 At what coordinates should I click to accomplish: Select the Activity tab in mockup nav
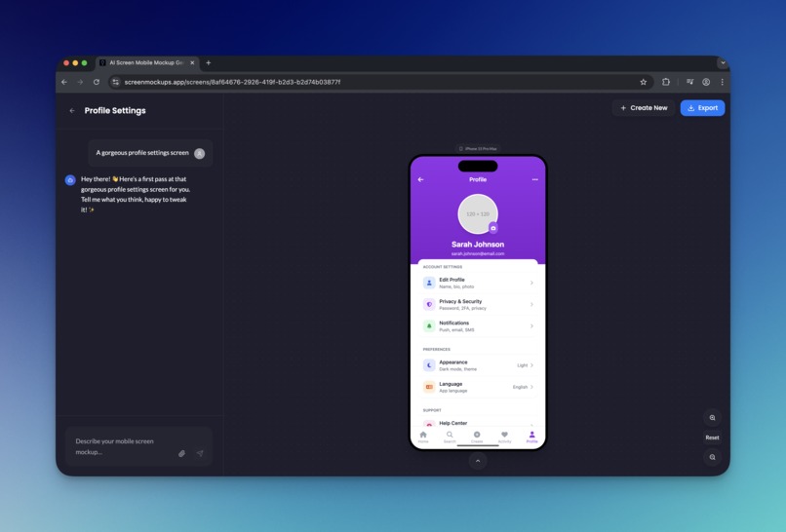point(505,437)
